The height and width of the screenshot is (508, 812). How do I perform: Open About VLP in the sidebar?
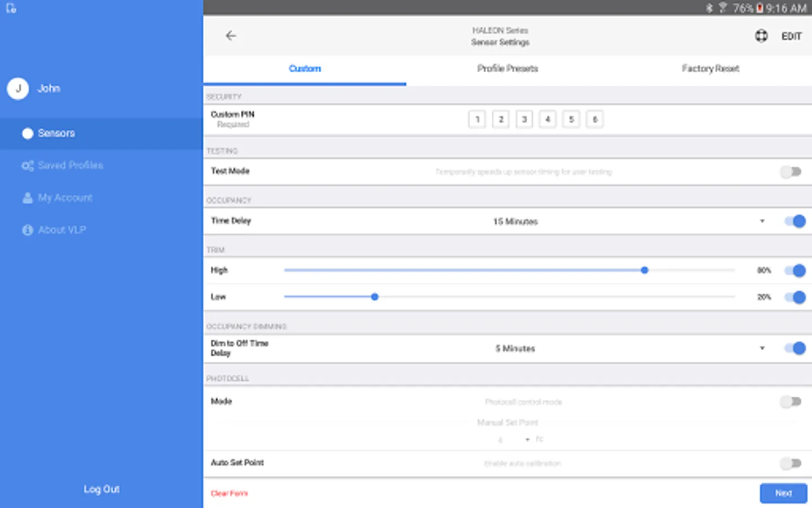[x=101, y=230]
